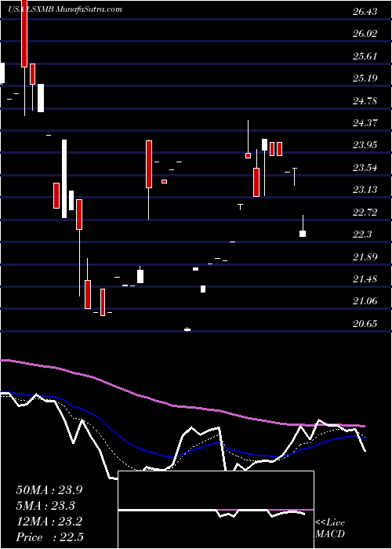392x549 pixels.
Task: Click the 24.78 price axis label
Action: (365, 101)
